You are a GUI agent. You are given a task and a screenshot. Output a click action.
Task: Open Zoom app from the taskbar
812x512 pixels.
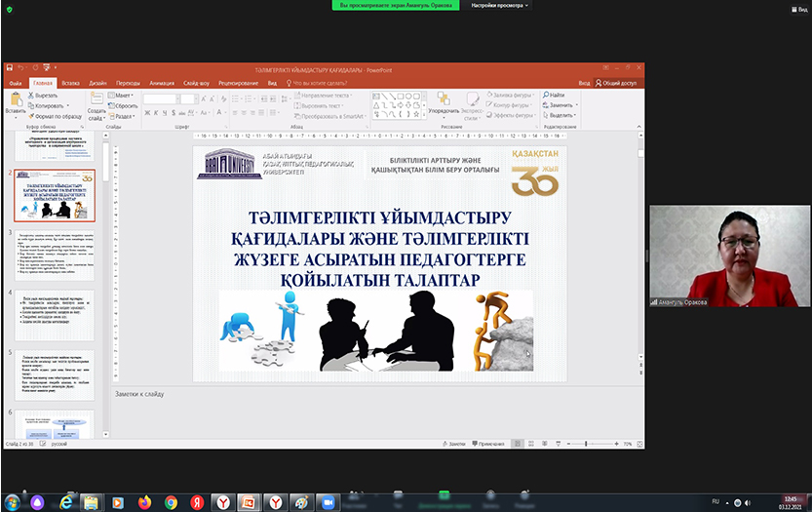point(328,501)
